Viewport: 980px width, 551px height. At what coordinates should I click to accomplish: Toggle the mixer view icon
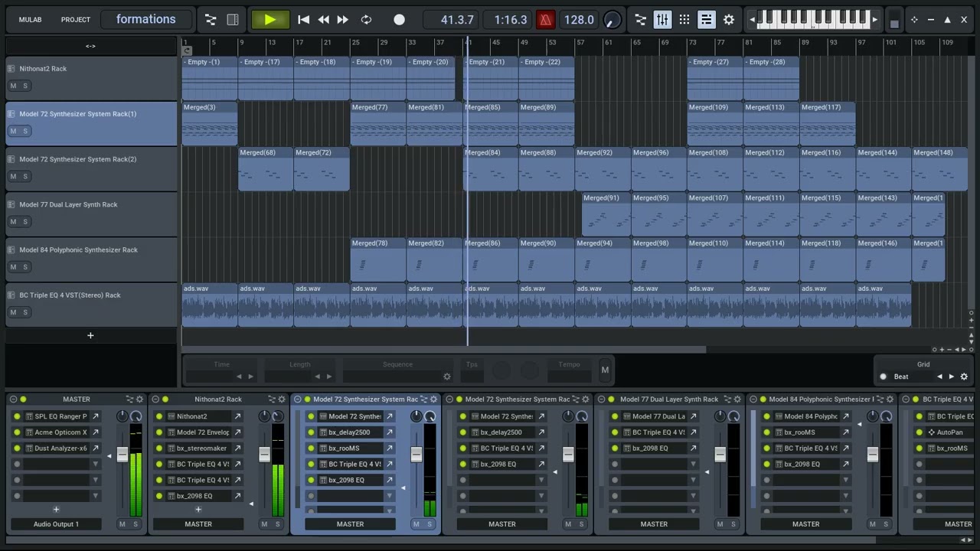pos(663,20)
